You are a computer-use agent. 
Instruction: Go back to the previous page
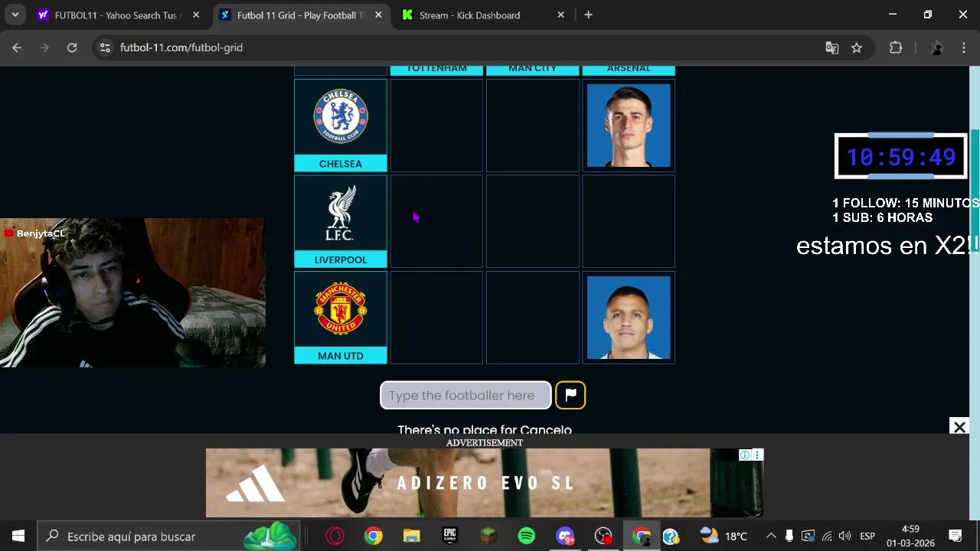(x=17, y=47)
